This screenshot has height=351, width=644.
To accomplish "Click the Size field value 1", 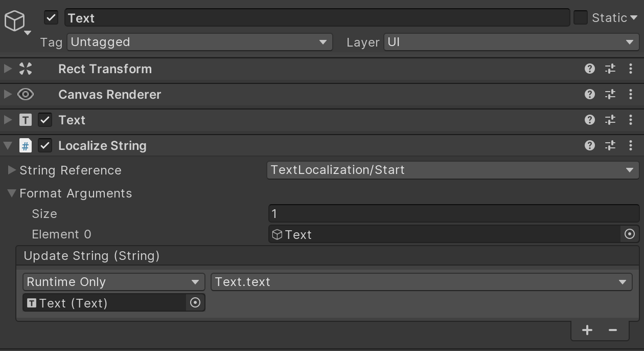I will (454, 213).
